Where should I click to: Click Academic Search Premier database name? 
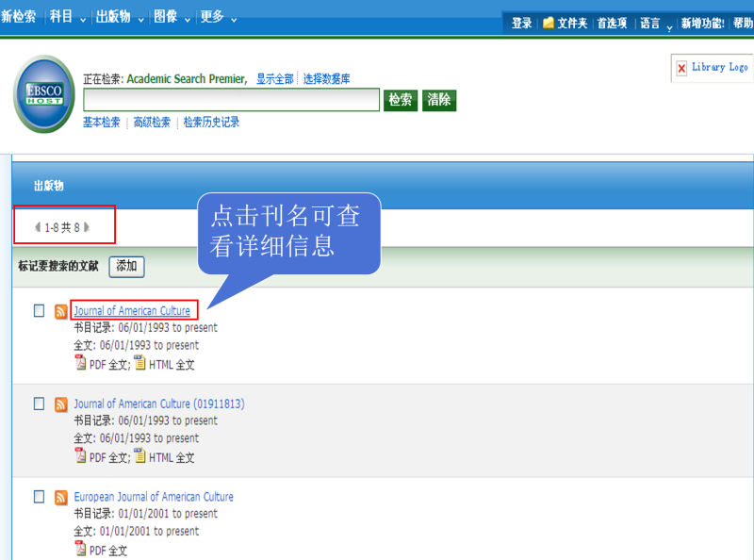[187, 79]
